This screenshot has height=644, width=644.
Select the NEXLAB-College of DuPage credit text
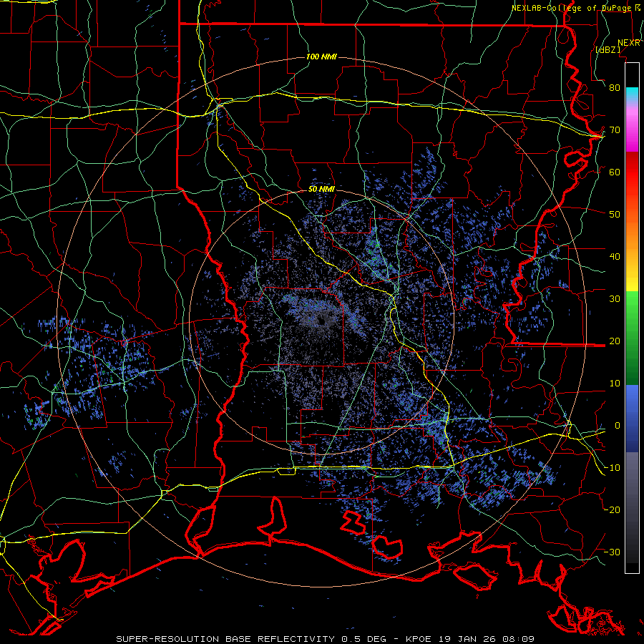[x=571, y=8]
